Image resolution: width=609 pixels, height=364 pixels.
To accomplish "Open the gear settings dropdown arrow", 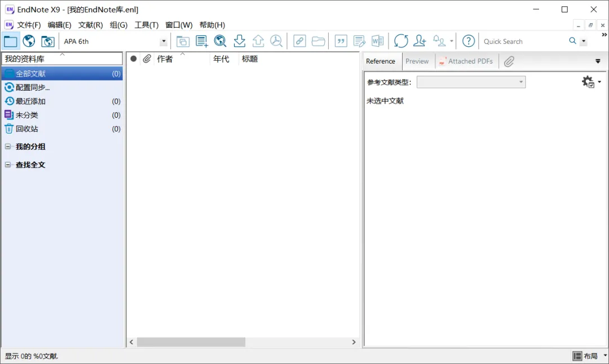I will click(599, 82).
